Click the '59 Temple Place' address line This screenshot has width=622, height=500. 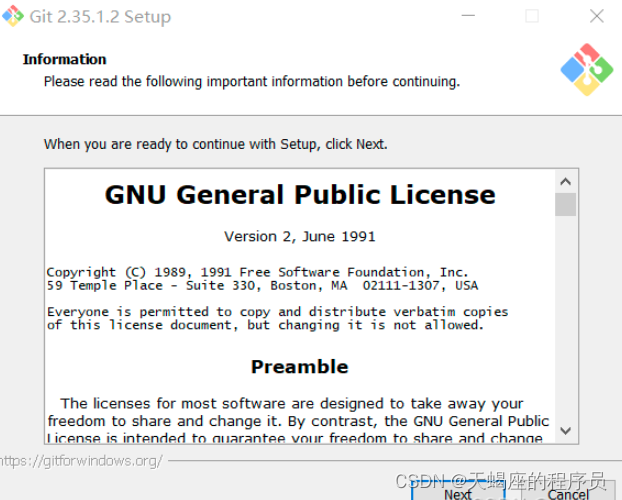pos(262,285)
